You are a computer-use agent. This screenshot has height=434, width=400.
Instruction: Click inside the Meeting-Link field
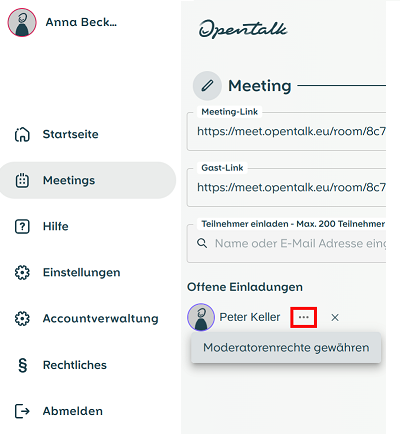pos(287,132)
